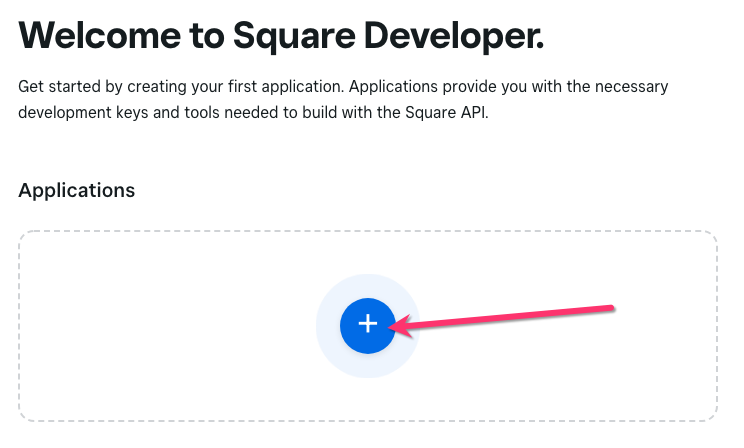Screen dimensions: 744x448
Task: Select the "Applications" section heading
Action: pos(76,190)
